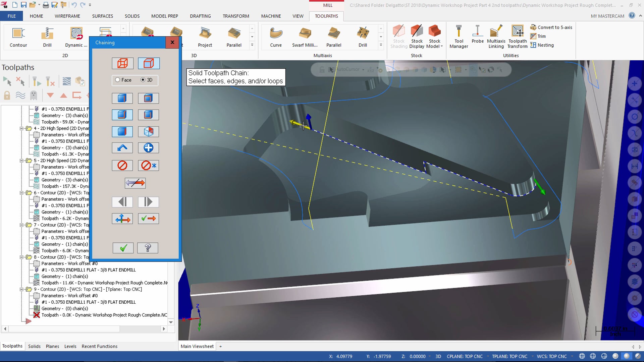Click CPLANE: TOP CNC in status bar

coord(465,356)
